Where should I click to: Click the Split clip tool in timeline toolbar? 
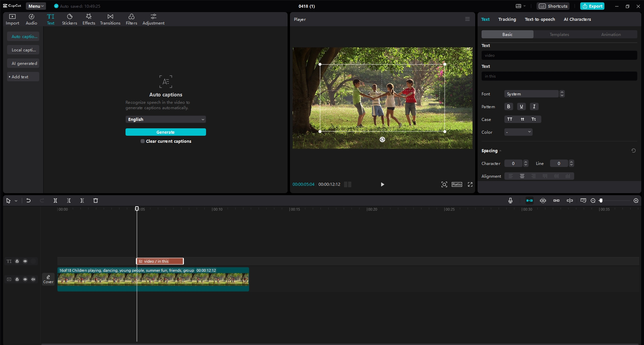[x=55, y=201]
